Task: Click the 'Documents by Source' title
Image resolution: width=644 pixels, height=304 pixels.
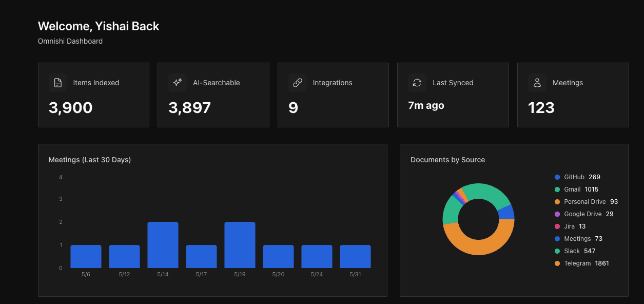Action: (447, 160)
